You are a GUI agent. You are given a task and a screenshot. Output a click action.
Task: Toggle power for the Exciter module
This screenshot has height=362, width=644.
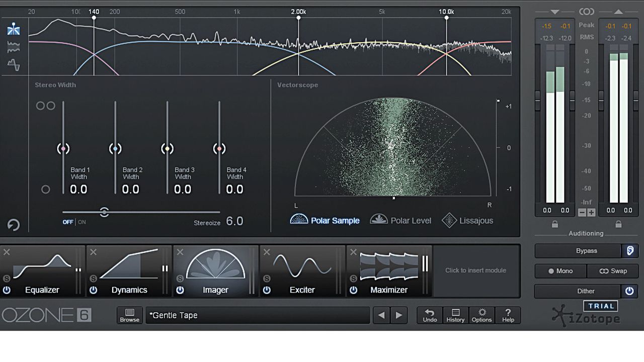click(x=267, y=290)
